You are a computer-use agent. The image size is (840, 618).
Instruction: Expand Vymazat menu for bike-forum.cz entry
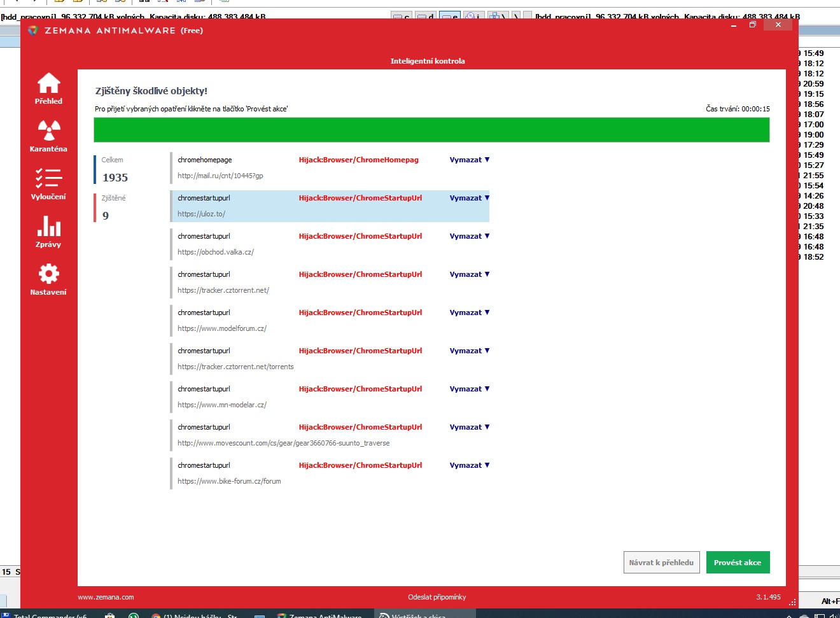470,465
